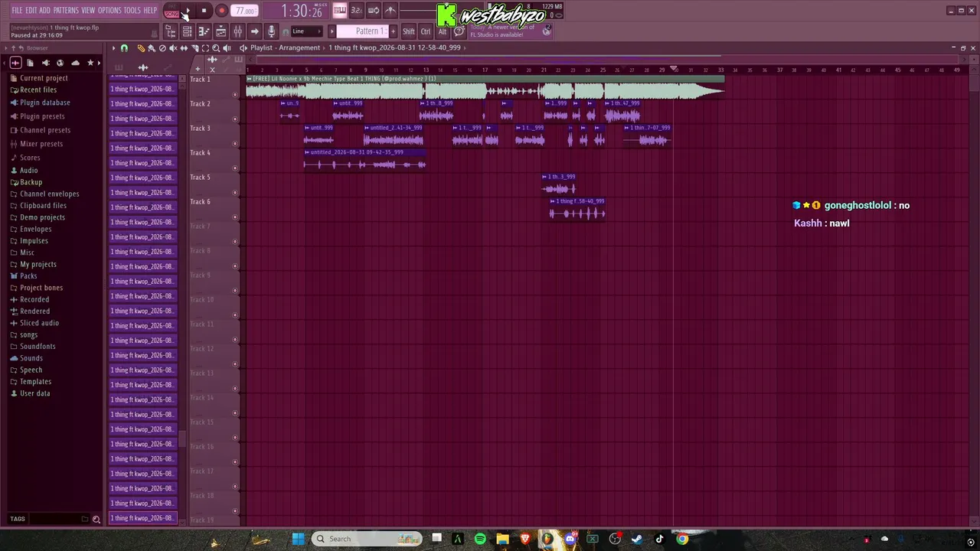This screenshot has width=980, height=551.
Task: Click the Alt modifier button
Action: click(442, 31)
